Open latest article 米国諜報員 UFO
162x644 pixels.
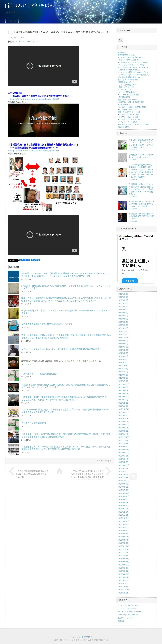coord(141,216)
